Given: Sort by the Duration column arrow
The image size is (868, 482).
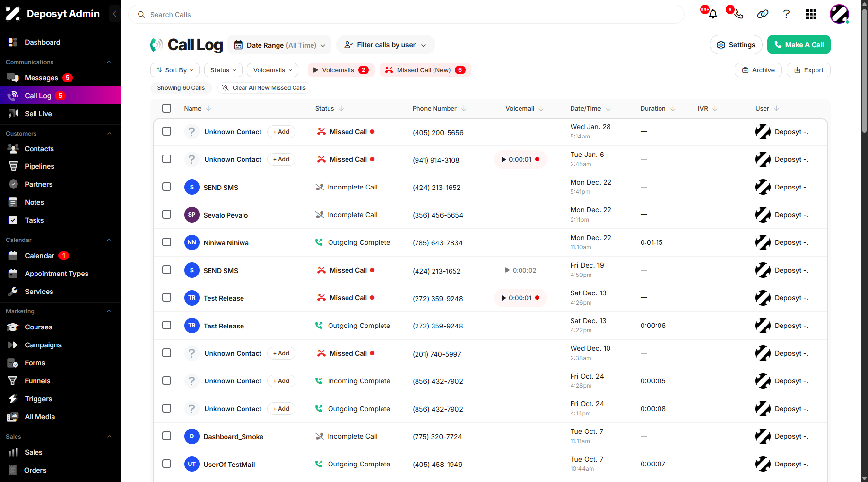Looking at the screenshot, I should coord(673,109).
